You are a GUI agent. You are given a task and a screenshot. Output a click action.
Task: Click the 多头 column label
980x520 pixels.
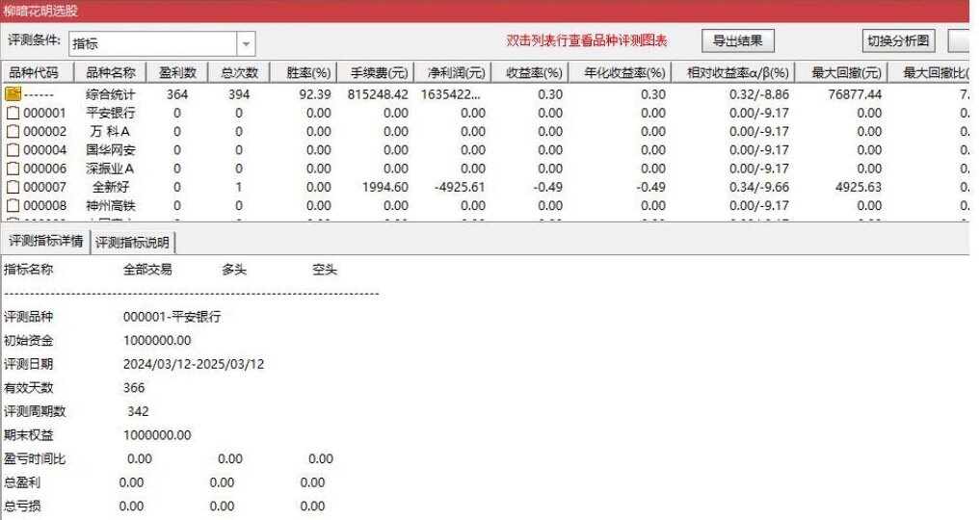tap(234, 269)
